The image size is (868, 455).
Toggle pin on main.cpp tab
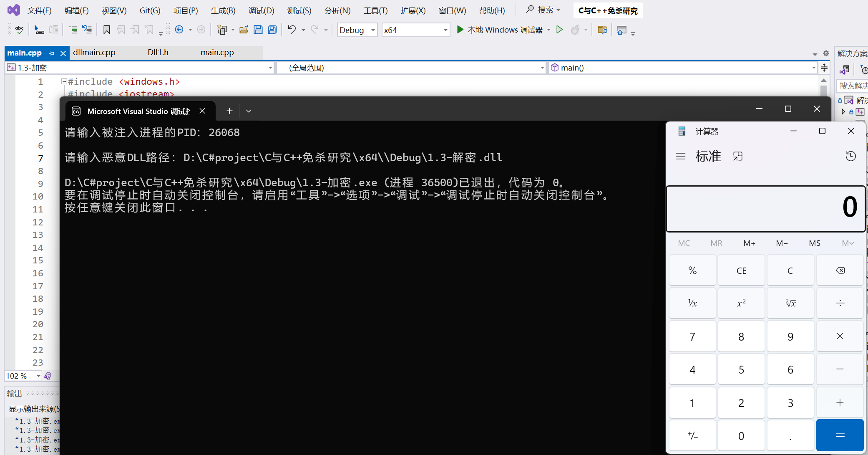[52, 53]
